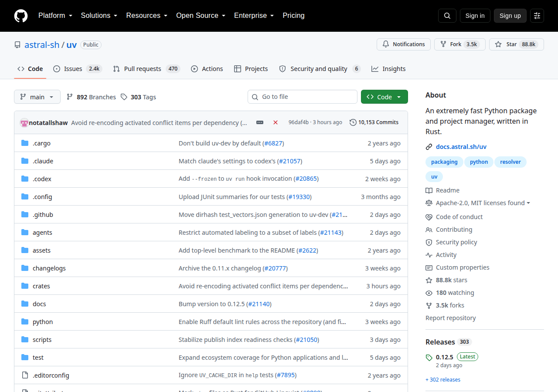This screenshot has height=392, width=558.
Task: Click the astral-sh owner link
Action: click(42, 45)
